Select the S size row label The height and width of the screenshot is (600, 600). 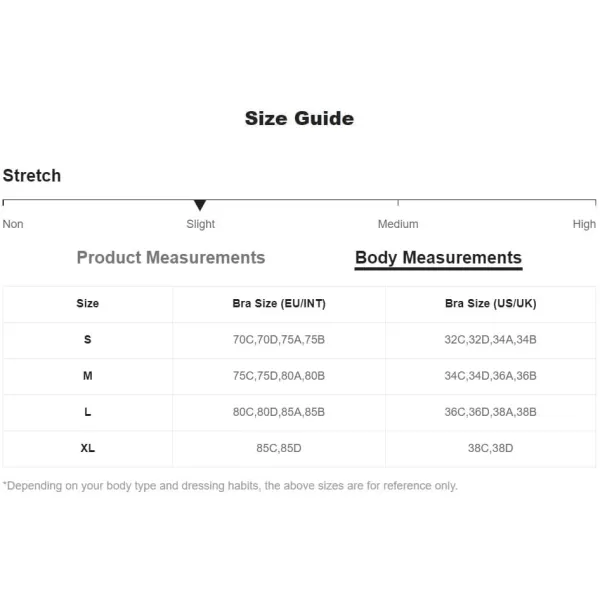click(88, 339)
